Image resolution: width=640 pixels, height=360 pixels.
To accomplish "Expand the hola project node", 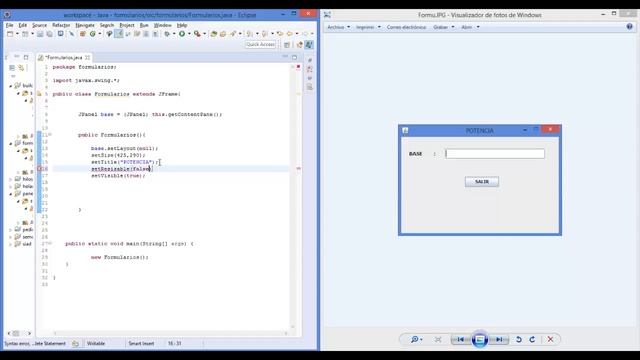I will point(11,186).
